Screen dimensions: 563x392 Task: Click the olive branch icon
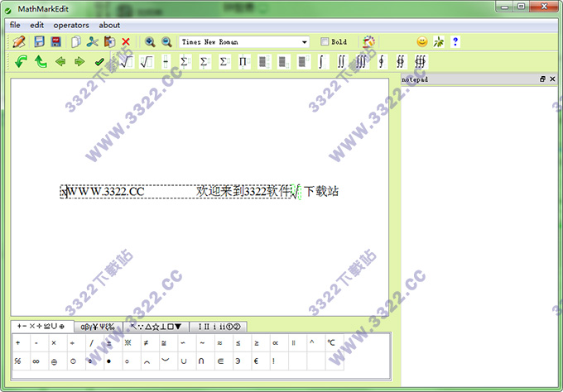439,41
